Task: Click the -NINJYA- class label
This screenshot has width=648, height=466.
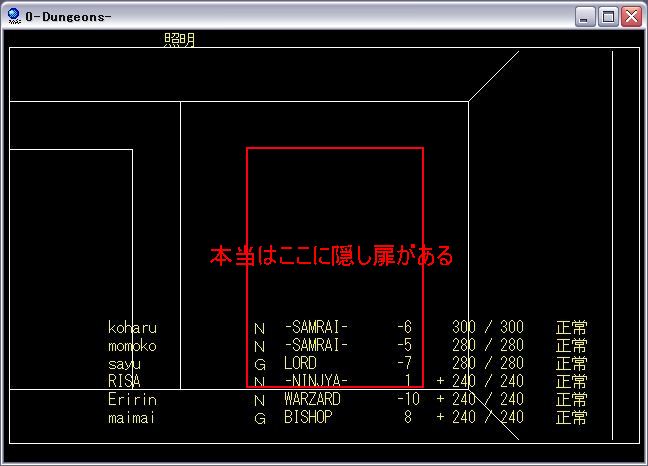Action: (x=316, y=380)
